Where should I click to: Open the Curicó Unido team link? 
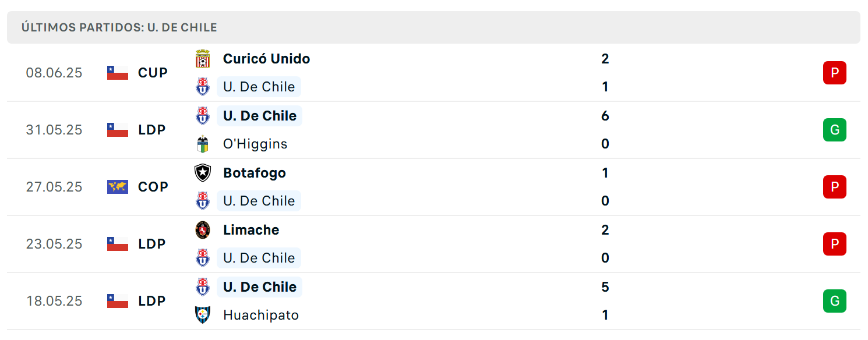click(266, 59)
